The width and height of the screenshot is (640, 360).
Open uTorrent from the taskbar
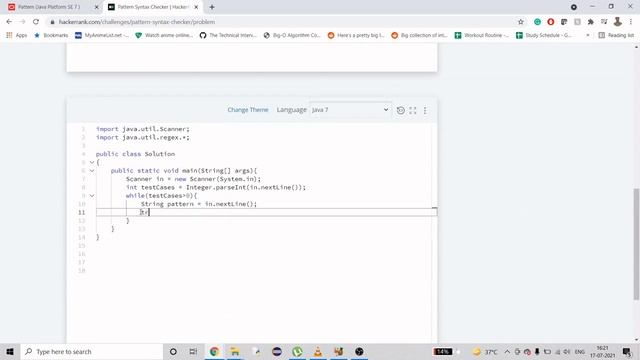(297, 351)
